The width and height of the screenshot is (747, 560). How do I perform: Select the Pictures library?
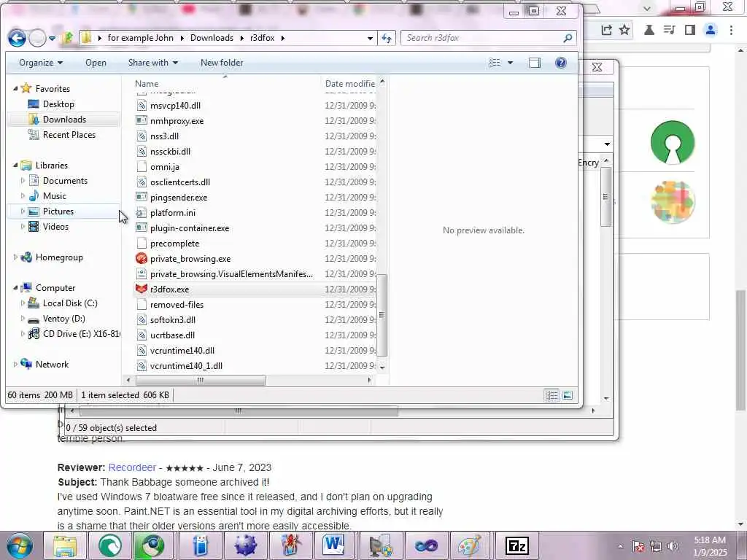(58, 211)
